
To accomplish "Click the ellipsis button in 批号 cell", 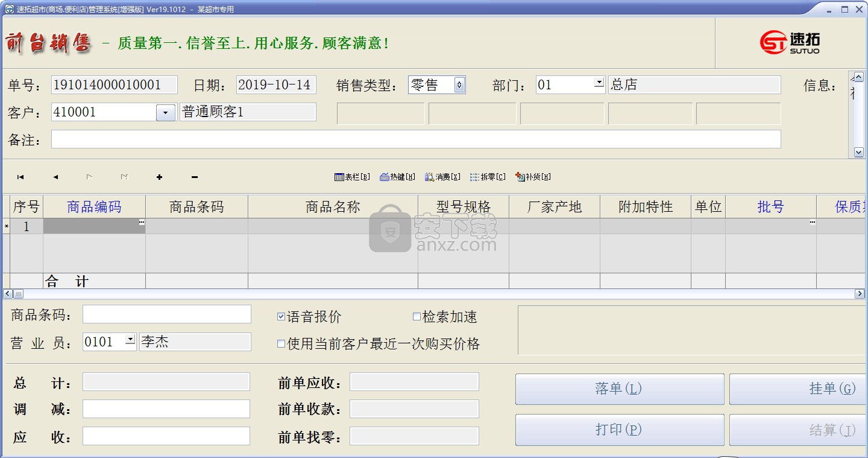I will 813,223.
